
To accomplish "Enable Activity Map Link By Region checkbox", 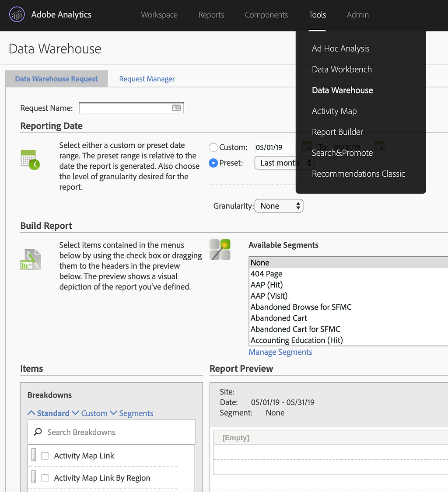I will pos(45,478).
